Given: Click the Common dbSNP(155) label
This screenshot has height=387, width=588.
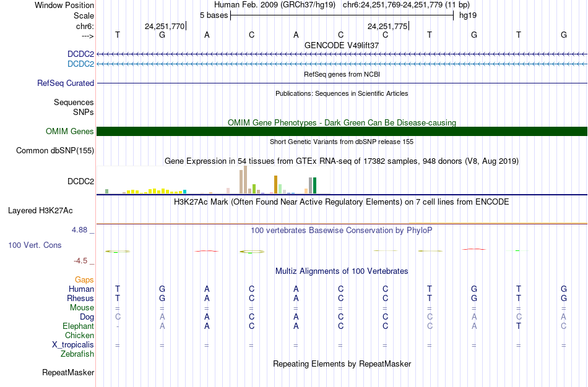Looking at the screenshot, I should click(54, 151).
